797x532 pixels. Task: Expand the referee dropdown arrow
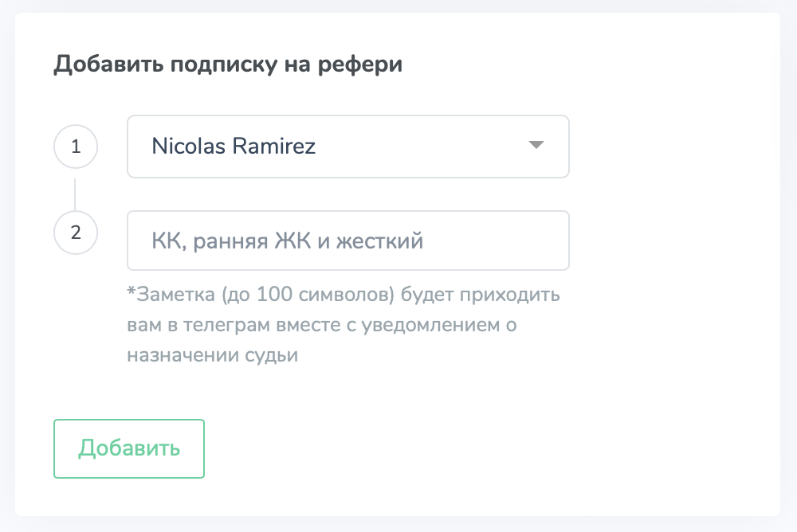pyautogui.click(x=536, y=145)
